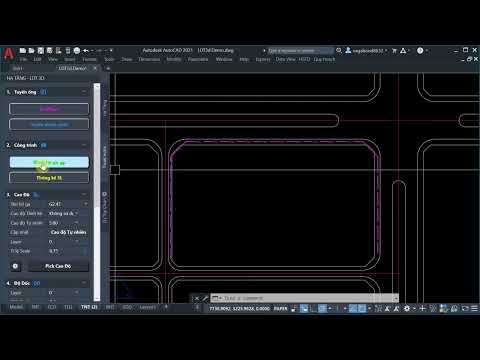
Task: Collapse the 3. Cao Độ section
Action: (x=84, y=194)
